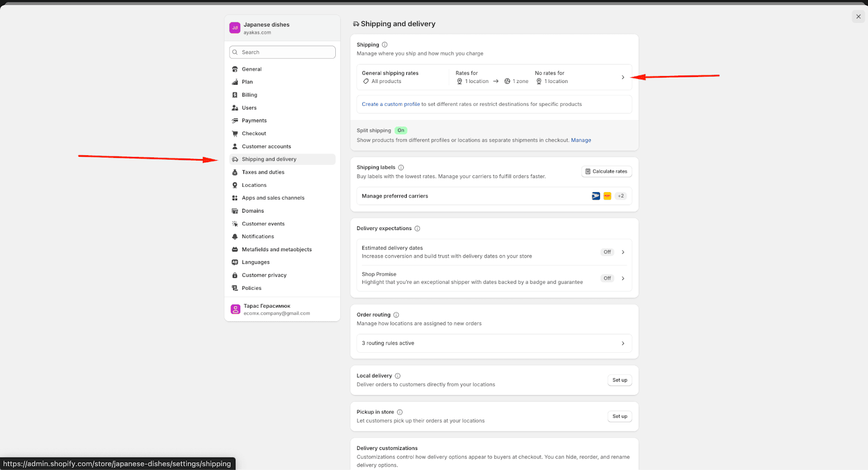The width and height of the screenshot is (868, 470).
Task: Click the Checkout cart icon
Action: click(235, 134)
